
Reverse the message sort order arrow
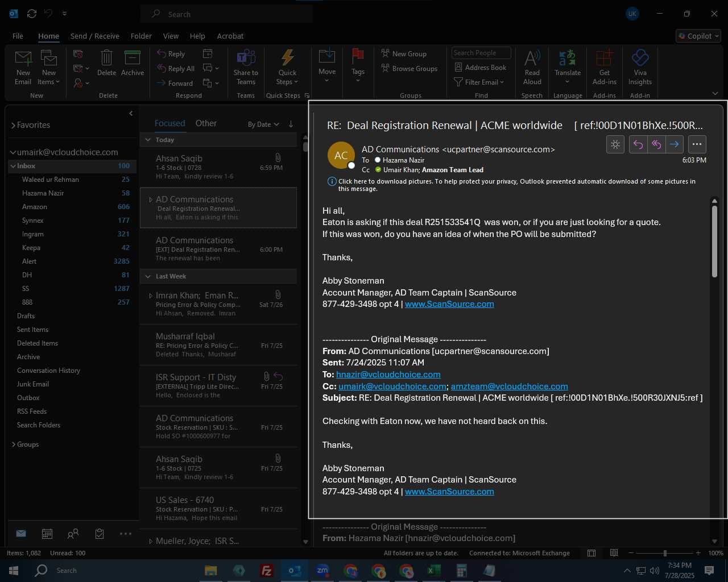(x=291, y=124)
